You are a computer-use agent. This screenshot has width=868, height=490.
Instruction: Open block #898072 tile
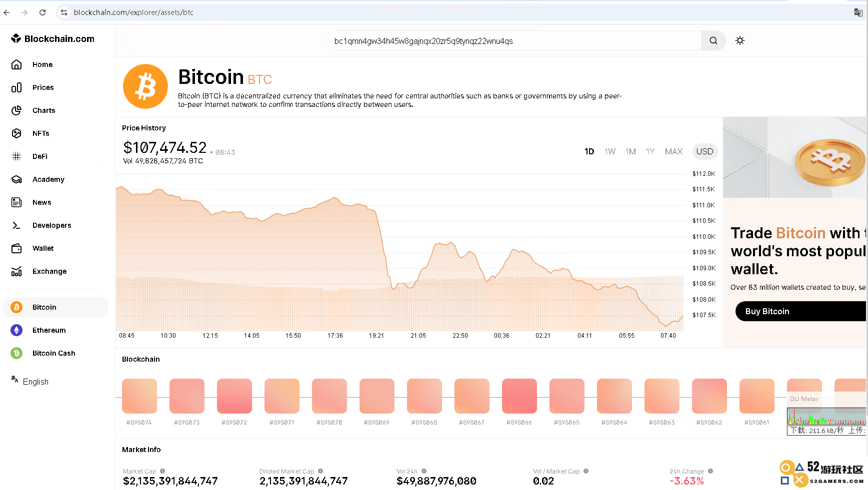click(x=234, y=396)
